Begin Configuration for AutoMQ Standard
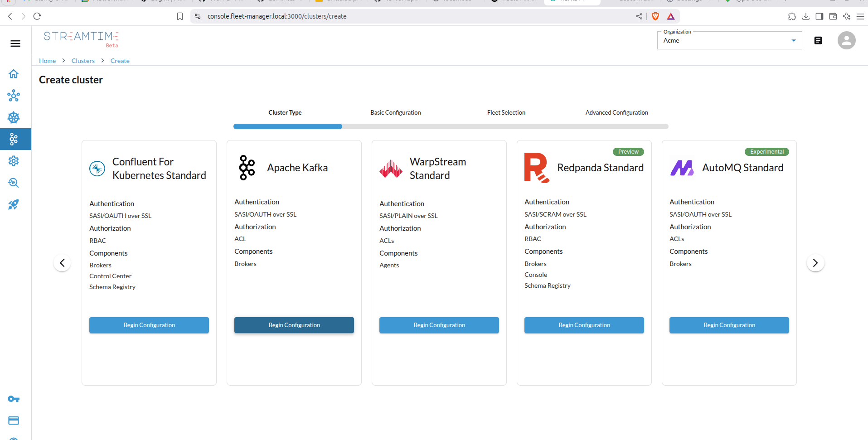Image resolution: width=868 pixels, height=440 pixels. click(729, 325)
